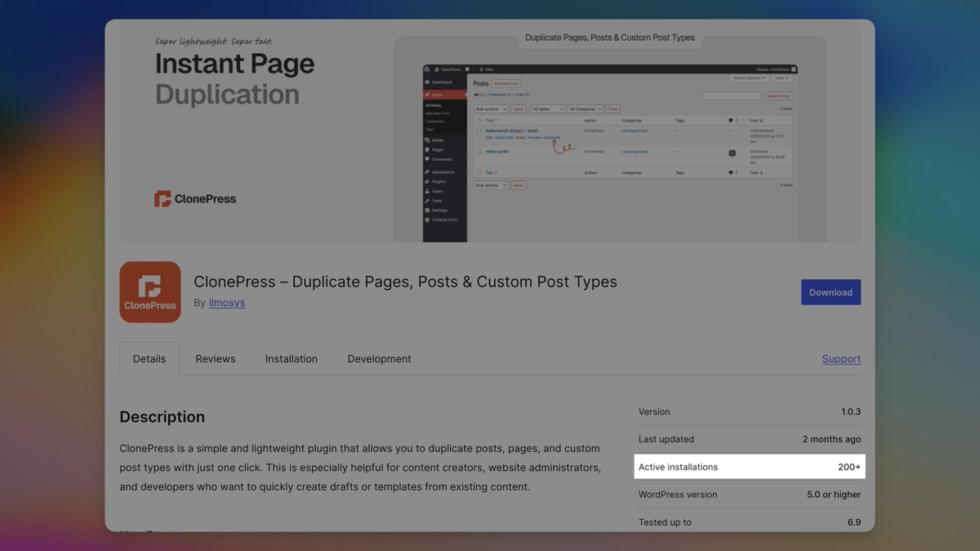Click the version value 1.0.3
The image size is (980, 551).
point(851,412)
